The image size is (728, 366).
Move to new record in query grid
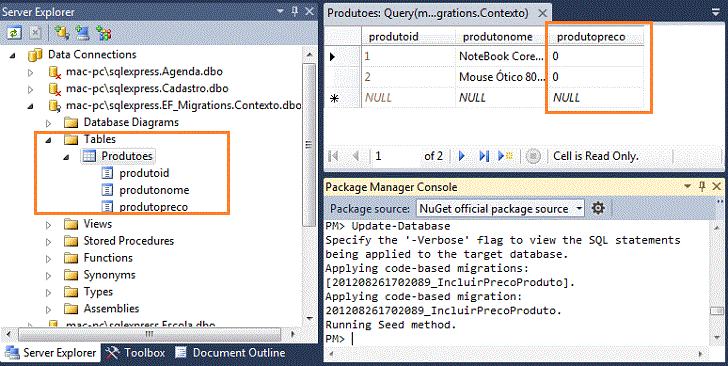point(505,156)
